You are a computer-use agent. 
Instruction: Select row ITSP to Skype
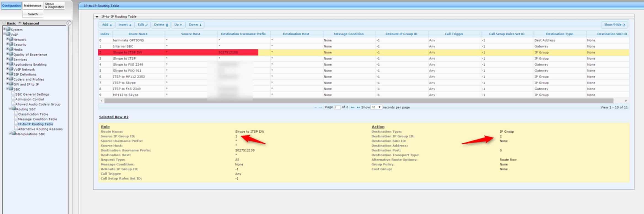[x=364, y=83]
